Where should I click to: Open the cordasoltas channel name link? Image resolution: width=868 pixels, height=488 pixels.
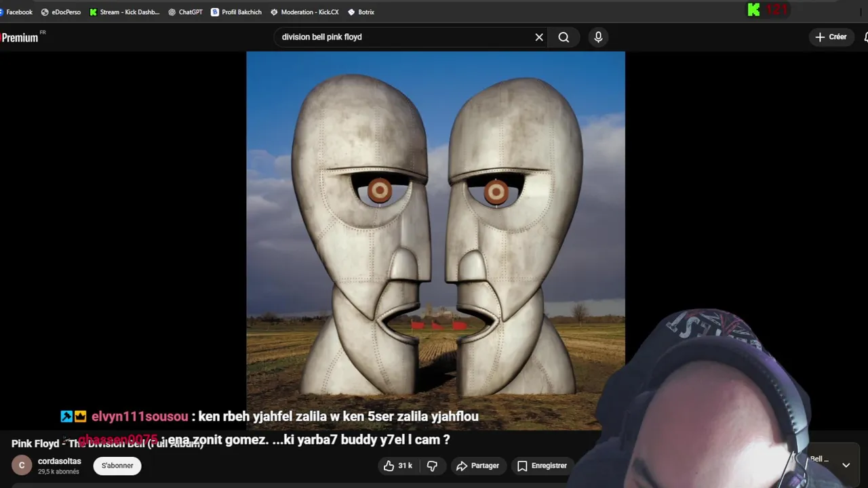[60, 462]
